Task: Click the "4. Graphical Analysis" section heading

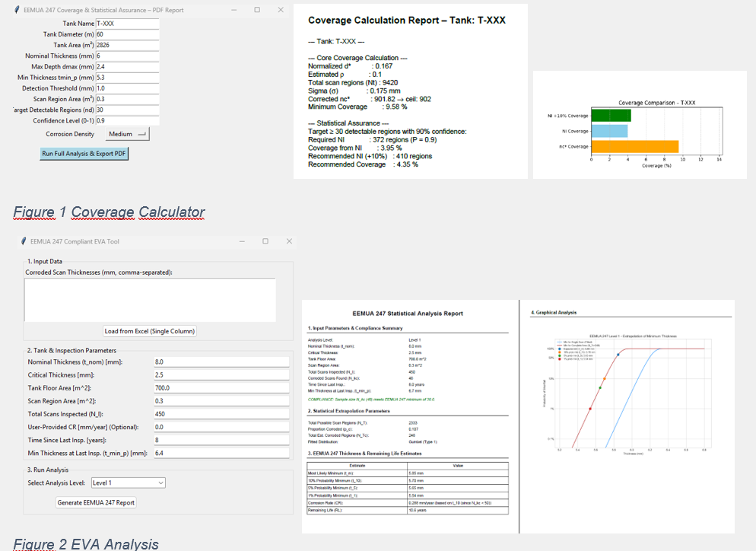Action: tap(554, 313)
